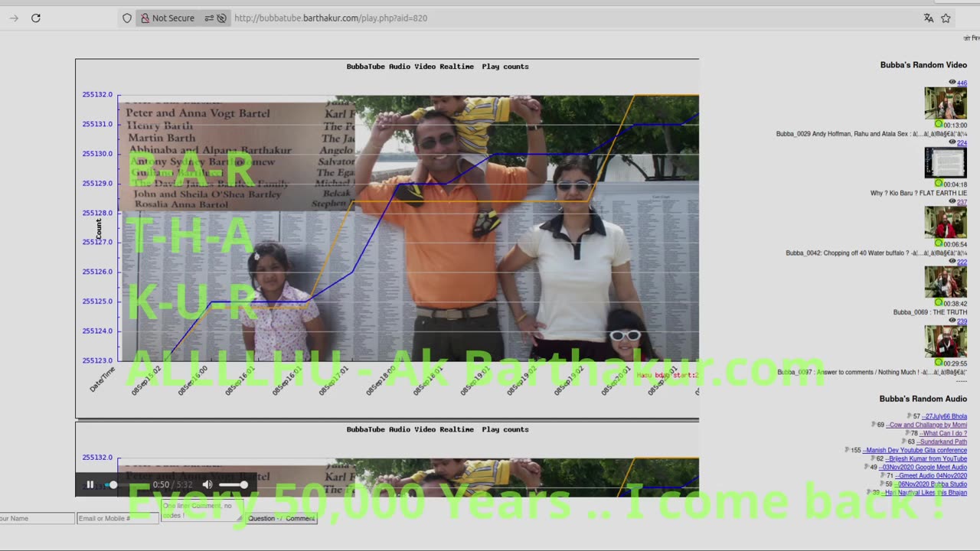Click the address bar URL
Screen dimensions: 980x551
coord(331,18)
